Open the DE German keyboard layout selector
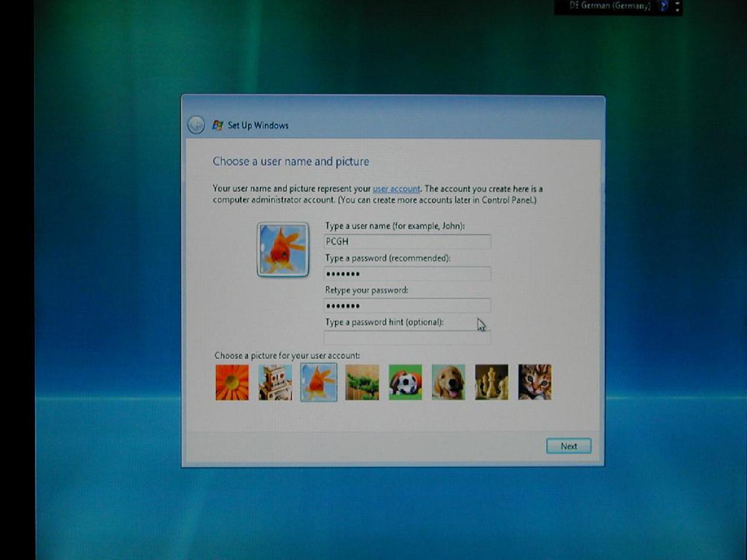The image size is (747, 560). point(610,6)
